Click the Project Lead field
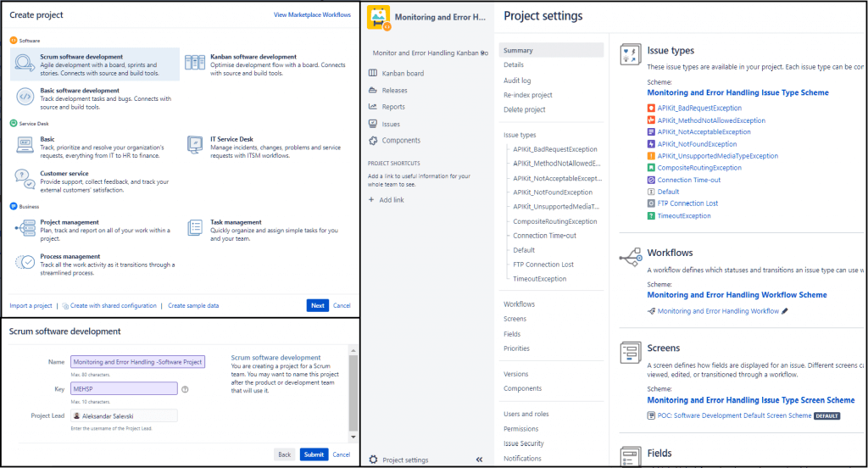Viewport: 868px width, 468px height. 124,416
